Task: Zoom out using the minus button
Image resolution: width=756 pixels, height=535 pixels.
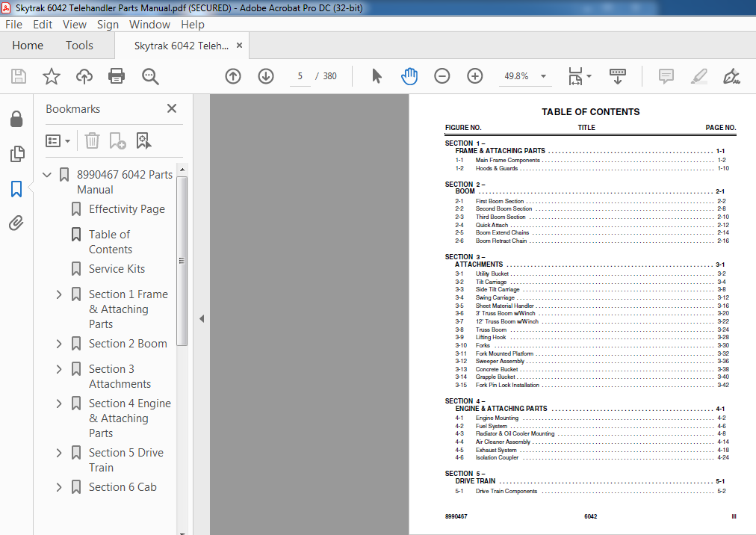Action: click(441, 76)
